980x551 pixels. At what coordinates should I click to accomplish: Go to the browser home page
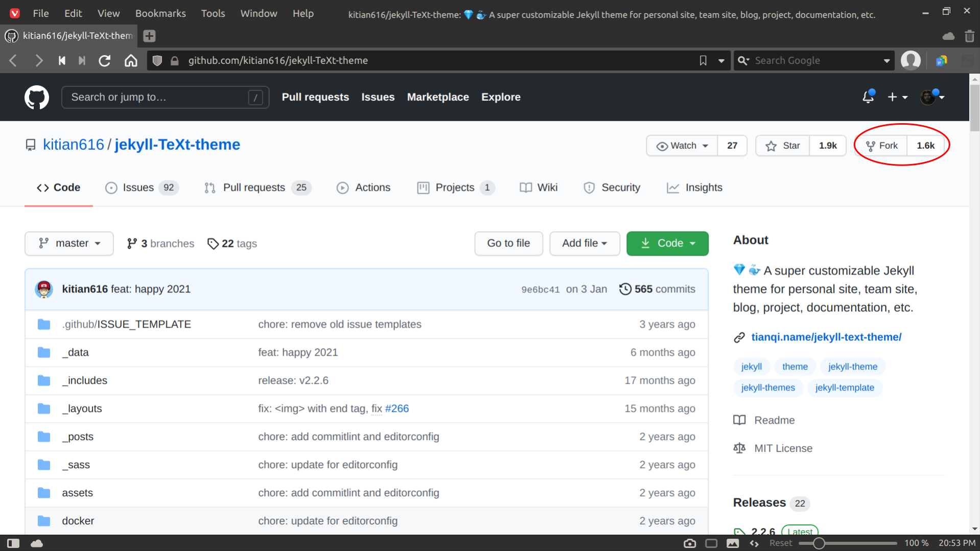coord(131,61)
